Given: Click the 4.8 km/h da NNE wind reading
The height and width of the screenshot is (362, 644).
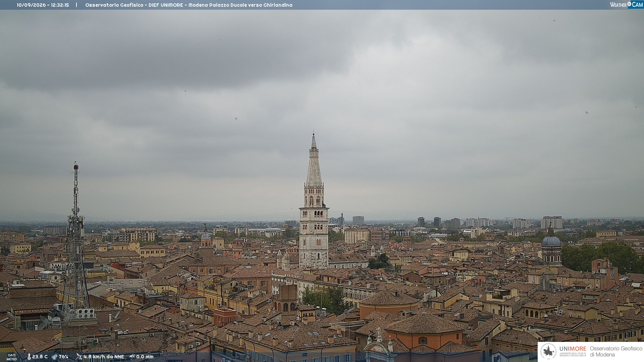Looking at the screenshot, I should pos(104,357).
